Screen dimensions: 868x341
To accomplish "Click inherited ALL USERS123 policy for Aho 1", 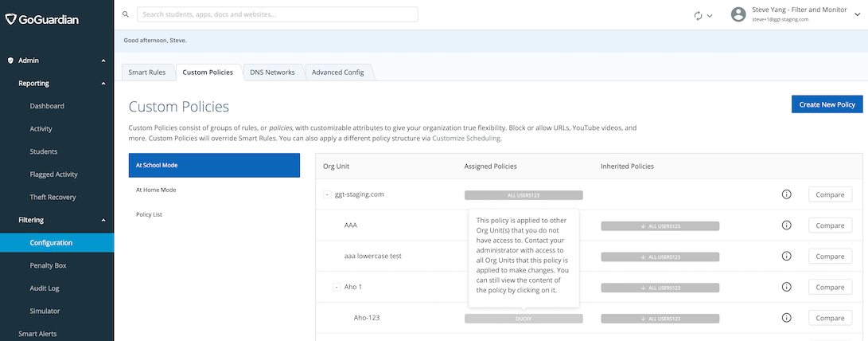I will pyautogui.click(x=660, y=288).
